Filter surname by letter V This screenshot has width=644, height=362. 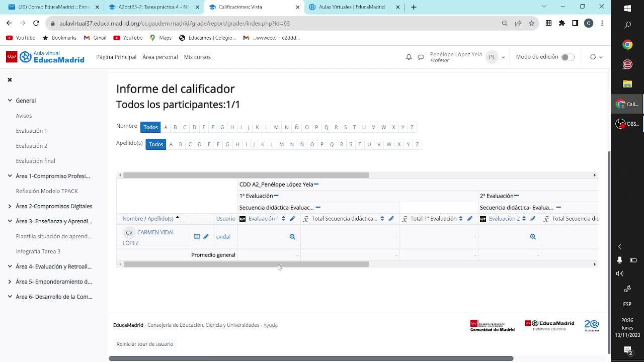pyautogui.click(x=379, y=144)
